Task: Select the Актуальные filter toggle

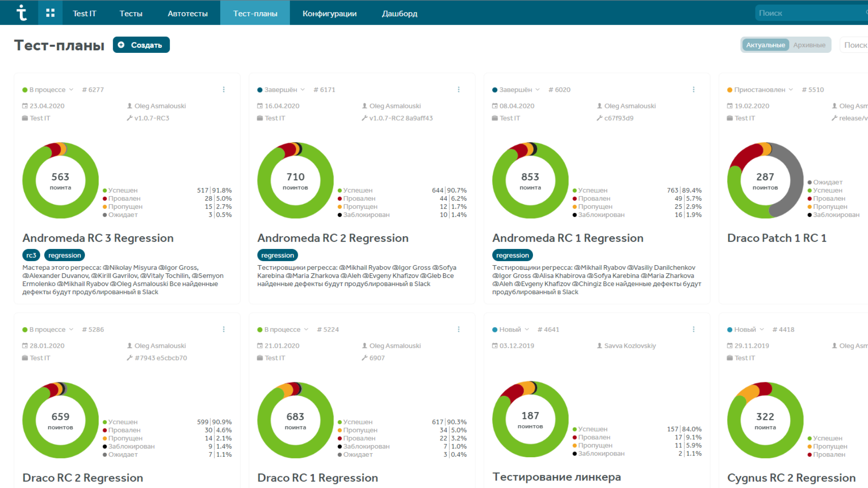Action: (x=765, y=45)
